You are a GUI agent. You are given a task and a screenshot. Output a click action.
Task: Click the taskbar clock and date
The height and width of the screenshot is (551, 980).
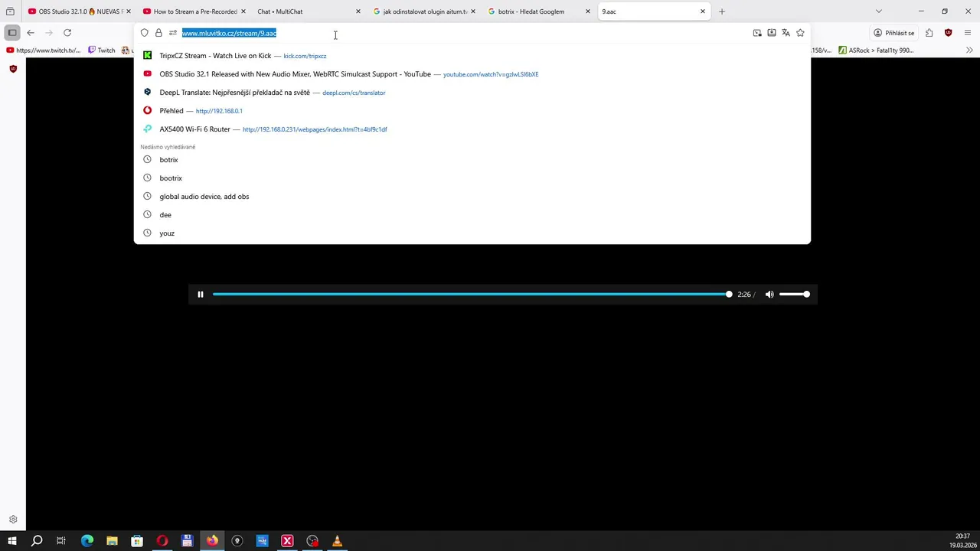pos(962,541)
